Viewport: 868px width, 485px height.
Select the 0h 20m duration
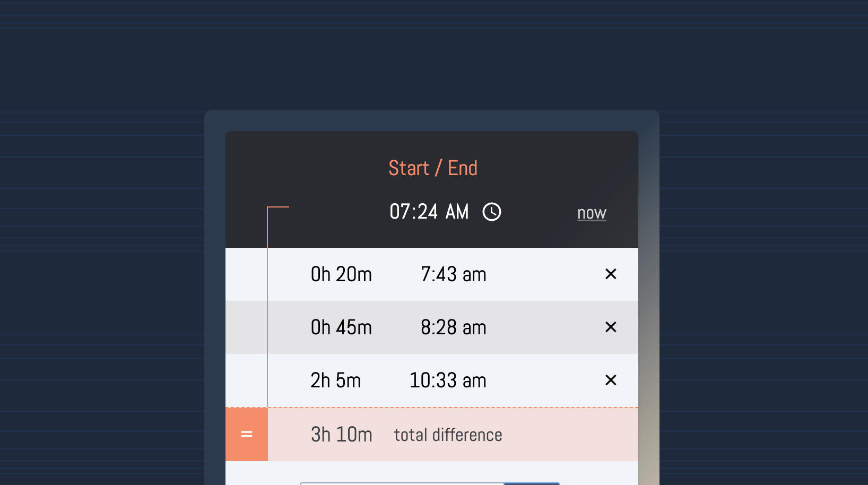pos(341,274)
